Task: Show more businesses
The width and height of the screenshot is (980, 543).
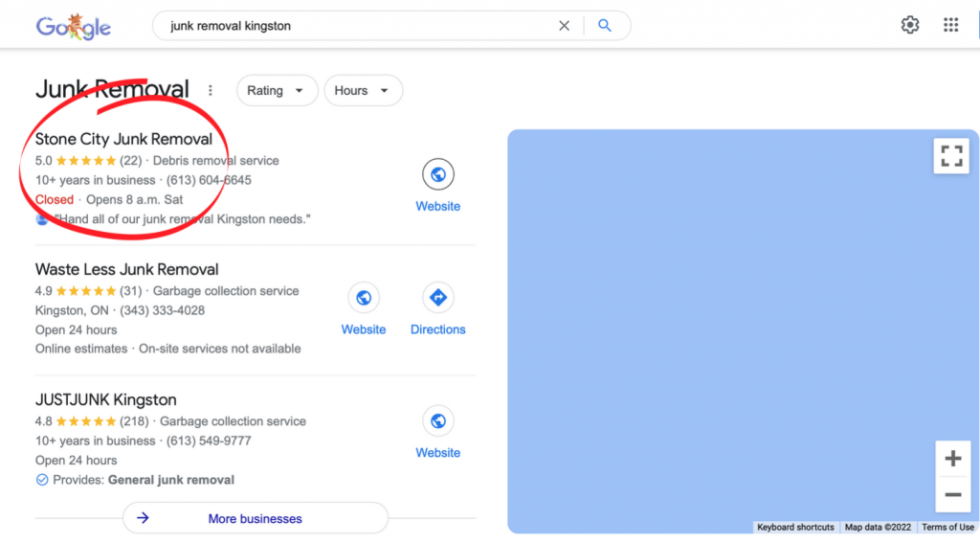Action: (x=255, y=518)
